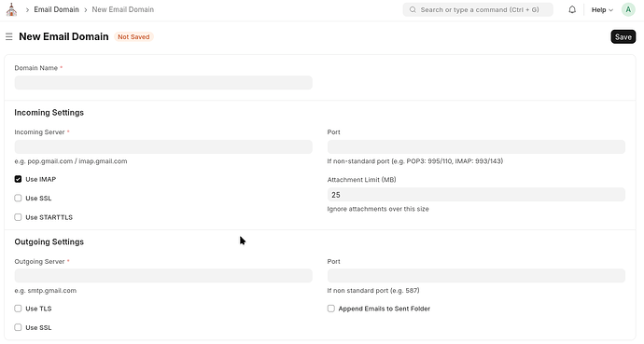Open the home logo icon

(11, 9)
